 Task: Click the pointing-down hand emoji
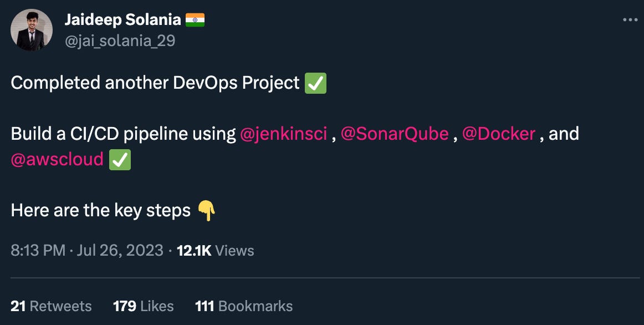click(206, 211)
